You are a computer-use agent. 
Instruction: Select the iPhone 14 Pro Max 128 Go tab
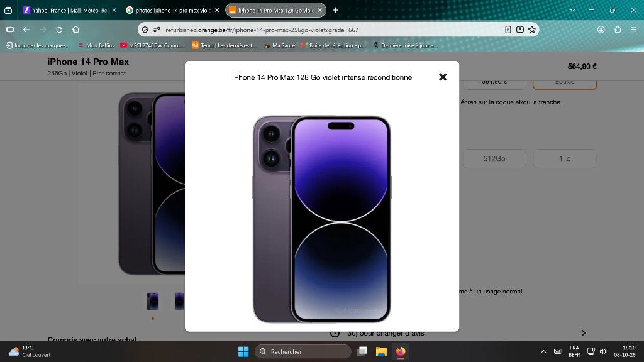pos(275,10)
